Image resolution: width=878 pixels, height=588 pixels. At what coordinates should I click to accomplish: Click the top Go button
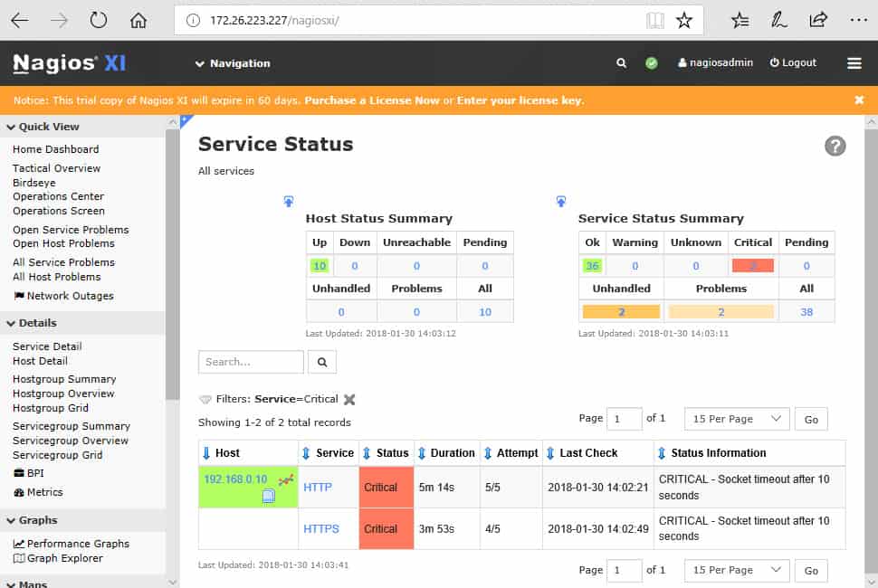click(811, 419)
